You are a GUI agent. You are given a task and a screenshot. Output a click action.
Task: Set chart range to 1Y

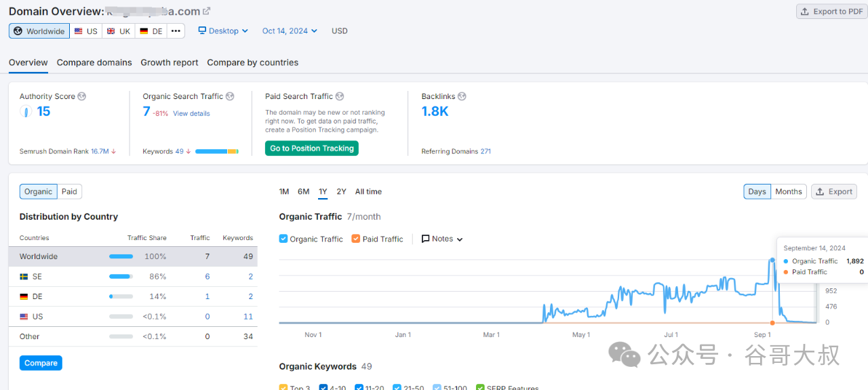coord(323,191)
